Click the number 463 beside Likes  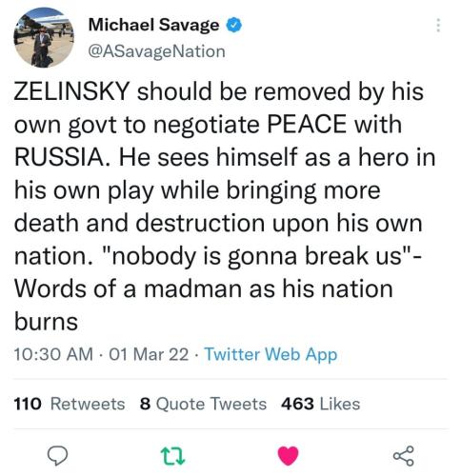(297, 404)
